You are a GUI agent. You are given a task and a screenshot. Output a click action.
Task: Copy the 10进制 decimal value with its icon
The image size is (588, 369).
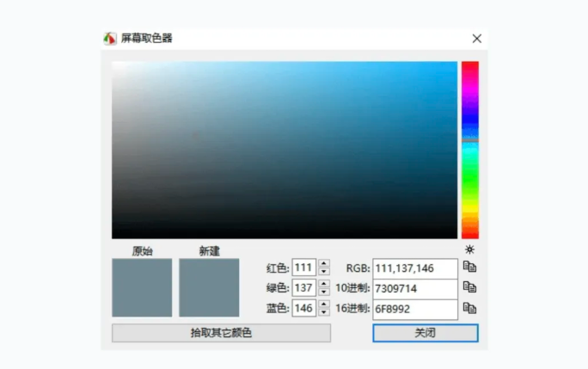(x=469, y=287)
